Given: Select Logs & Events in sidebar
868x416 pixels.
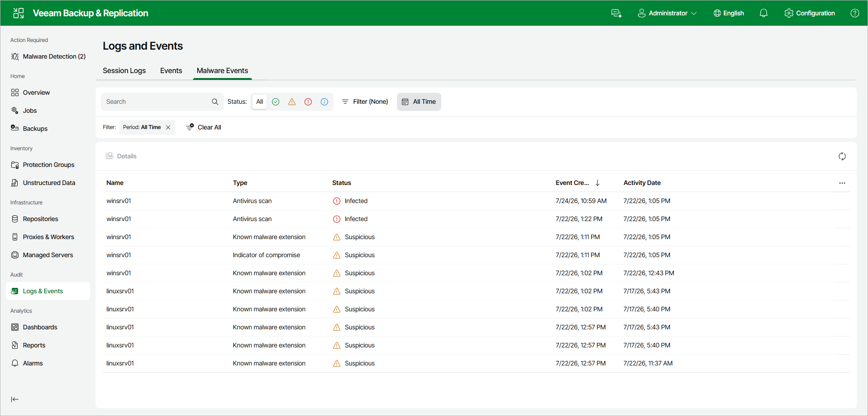Looking at the screenshot, I should click(48, 291).
